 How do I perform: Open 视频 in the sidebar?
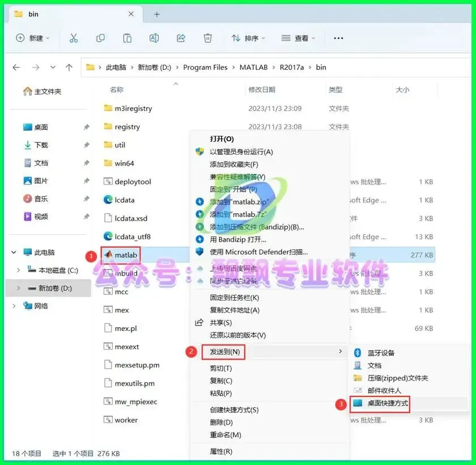click(36, 217)
